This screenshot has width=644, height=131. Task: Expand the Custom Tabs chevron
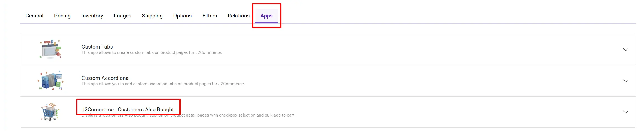point(625,49)
